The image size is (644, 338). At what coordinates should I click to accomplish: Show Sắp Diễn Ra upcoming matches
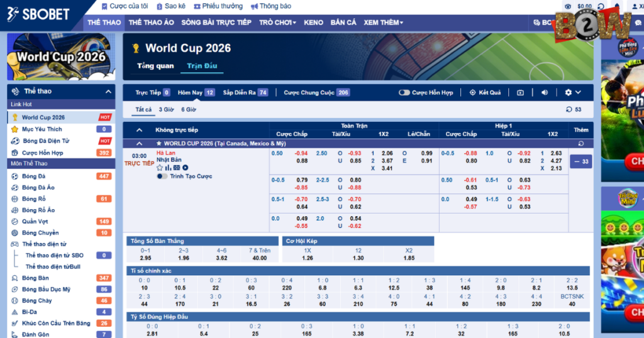(245, 93)
